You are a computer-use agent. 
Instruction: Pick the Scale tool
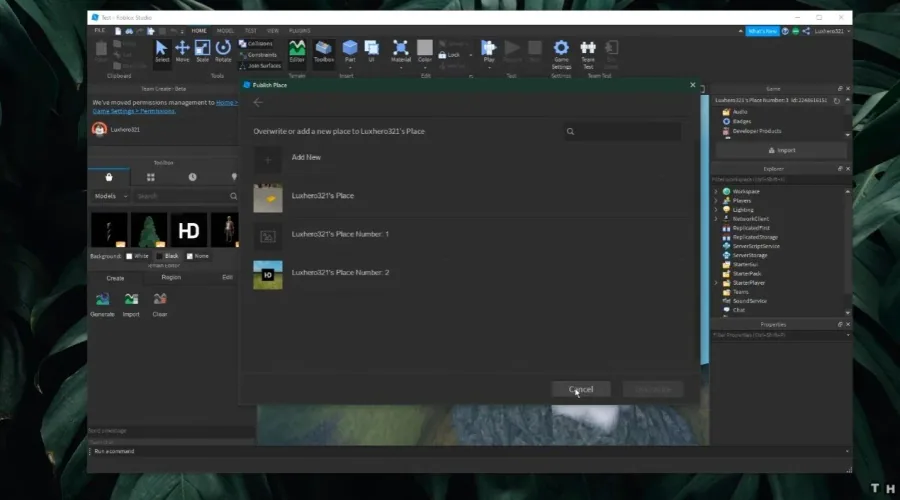[203, 51]
